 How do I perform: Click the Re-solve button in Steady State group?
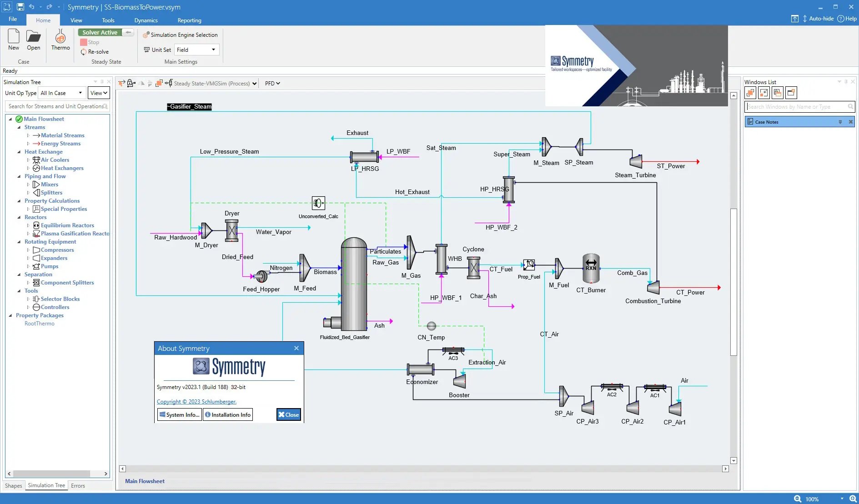click(x=95, y=52)
